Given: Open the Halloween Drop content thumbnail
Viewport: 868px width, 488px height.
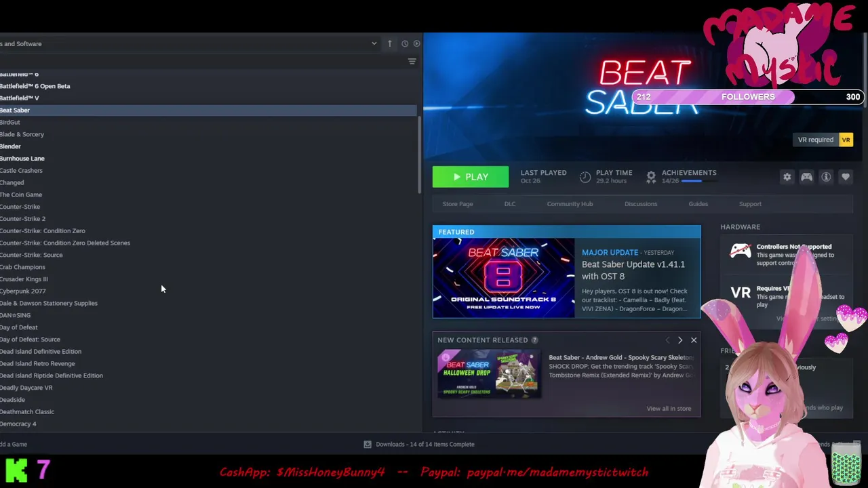Looking at the screenshot, I should click(489, 373).
